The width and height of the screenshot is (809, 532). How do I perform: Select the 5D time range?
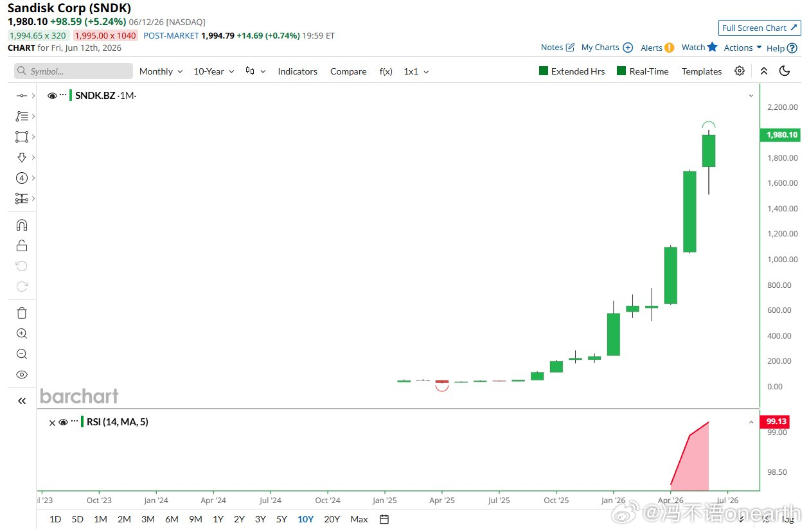(77, 519)
